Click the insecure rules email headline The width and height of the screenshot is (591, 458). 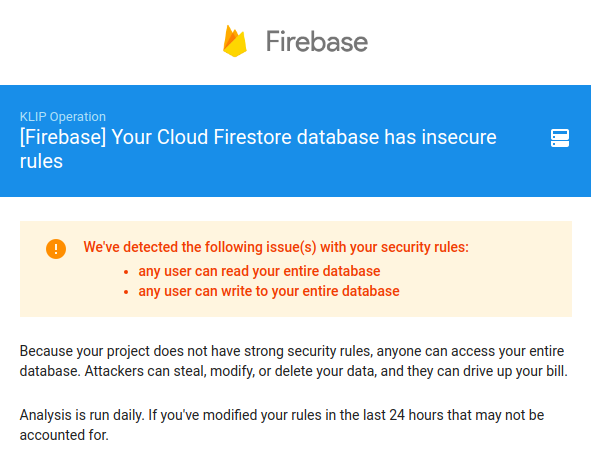(258, 149)
